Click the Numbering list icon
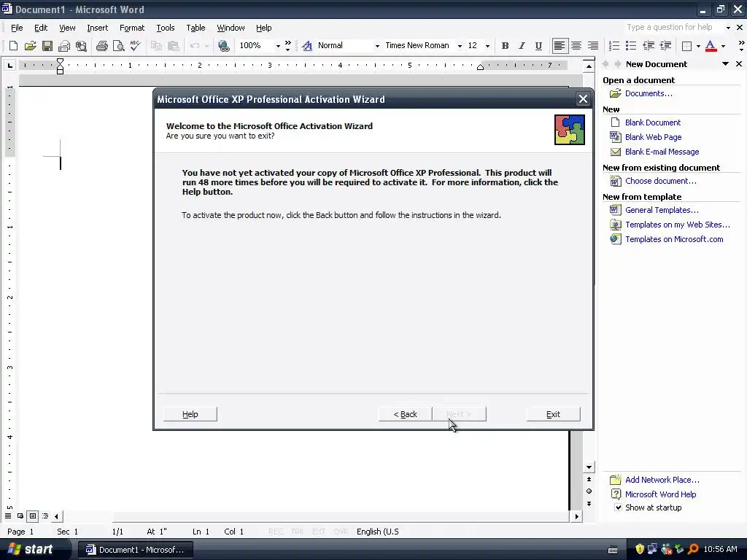 click(614, 46)
